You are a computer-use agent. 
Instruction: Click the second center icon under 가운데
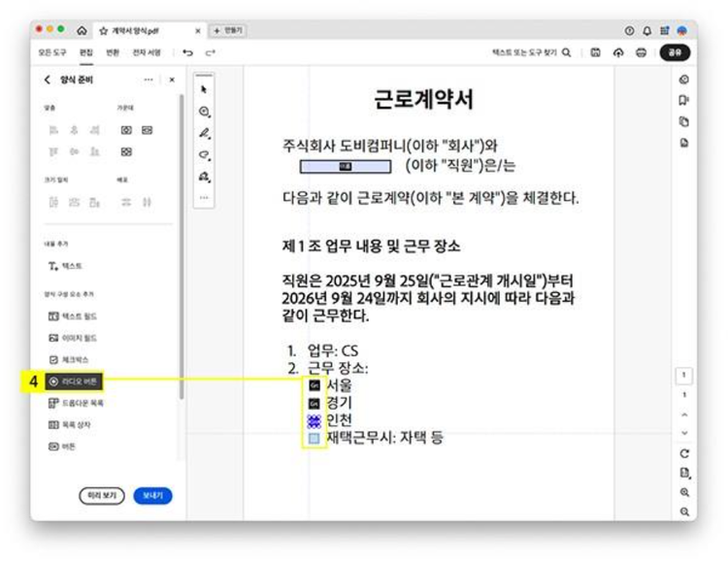click(148, 130)
